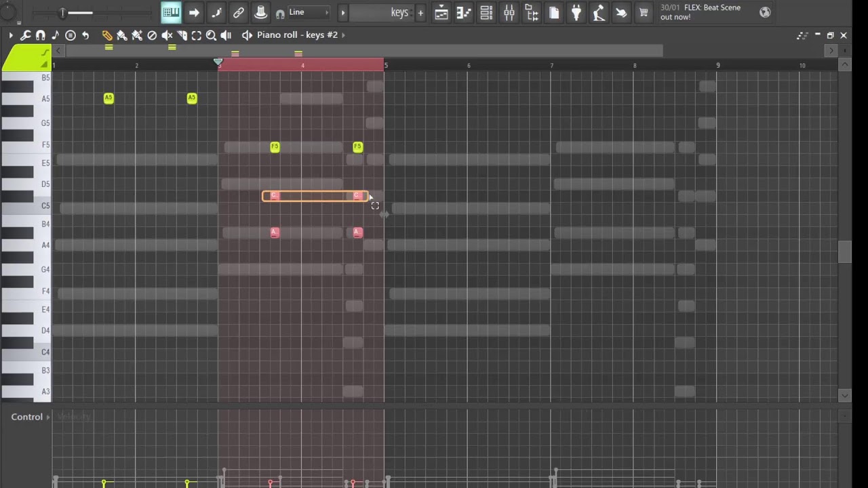
Task: Click the C4 piano key
Action: pos(26,352)
